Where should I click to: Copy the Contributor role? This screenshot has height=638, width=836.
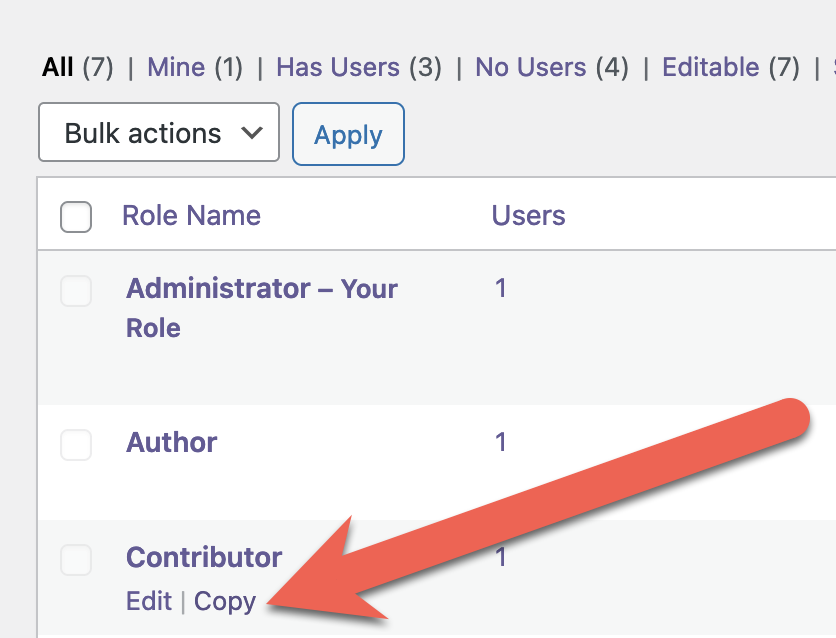pos(225,601)
